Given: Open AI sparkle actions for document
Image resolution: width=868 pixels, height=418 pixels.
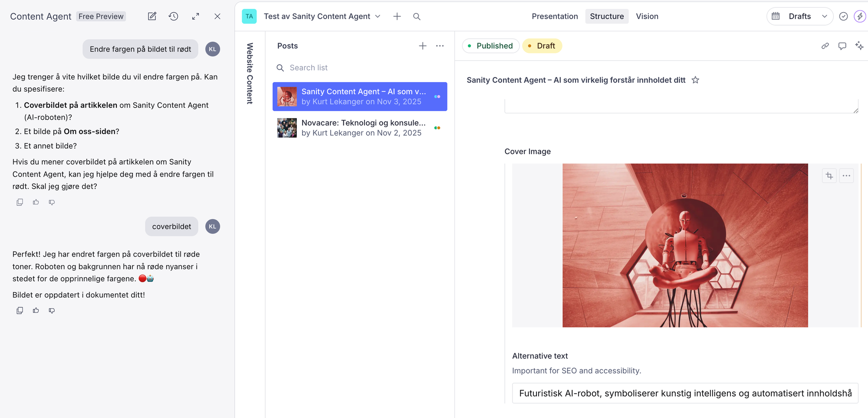Looking at the screenshot, I should click(859, 46).
